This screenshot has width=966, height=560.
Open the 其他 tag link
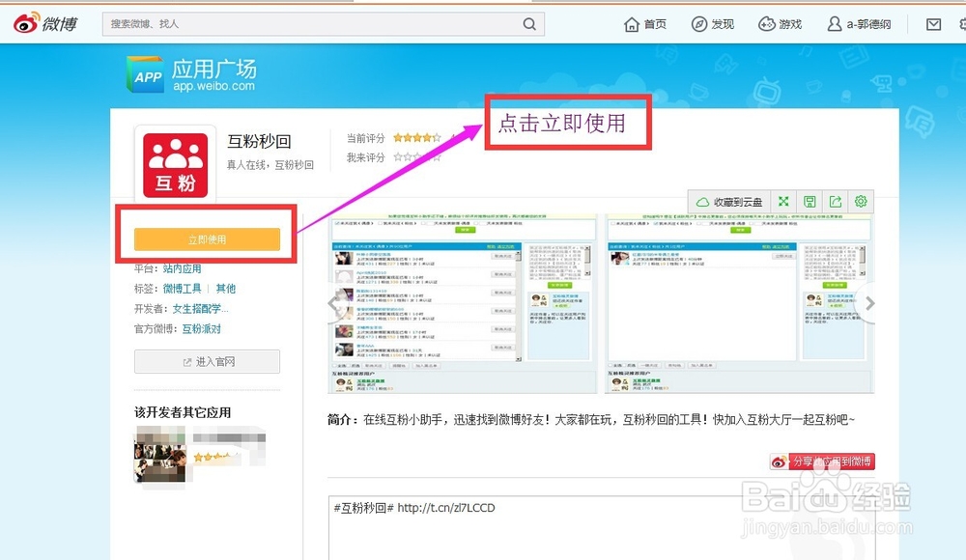[225, 289]
